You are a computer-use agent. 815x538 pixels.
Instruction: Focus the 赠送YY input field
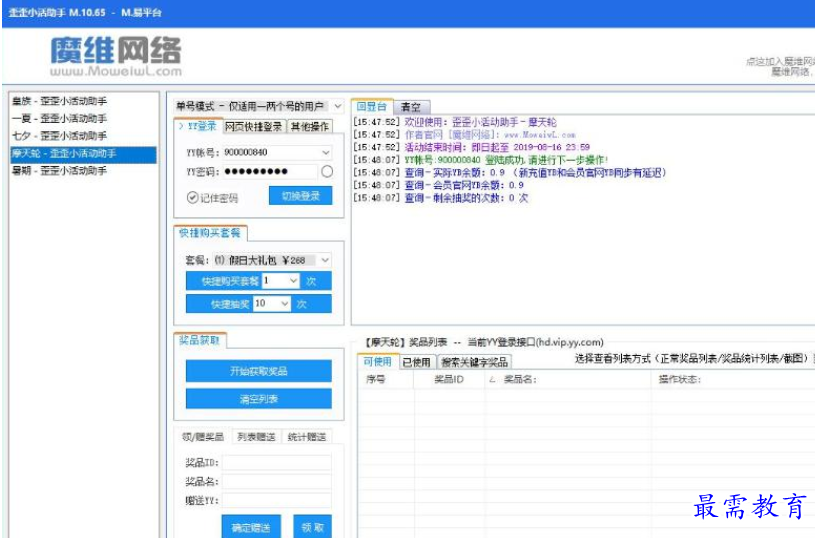pyautogui.click(x=277, y=500)
